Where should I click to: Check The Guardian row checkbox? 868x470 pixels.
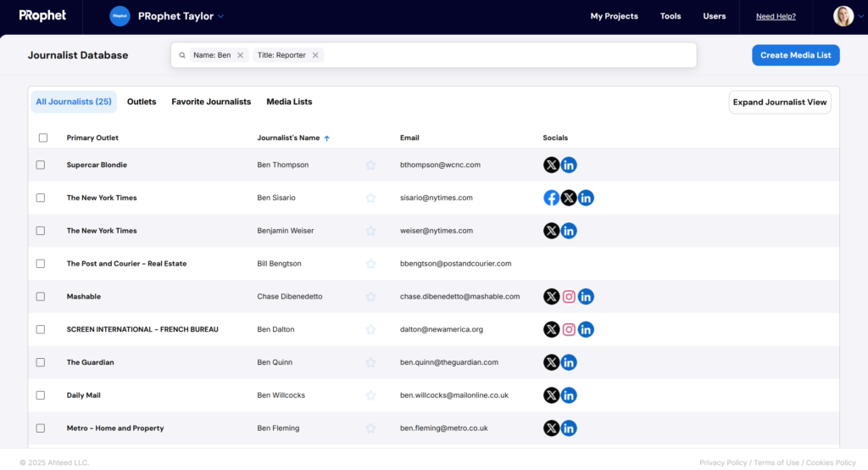coord(41,362)
